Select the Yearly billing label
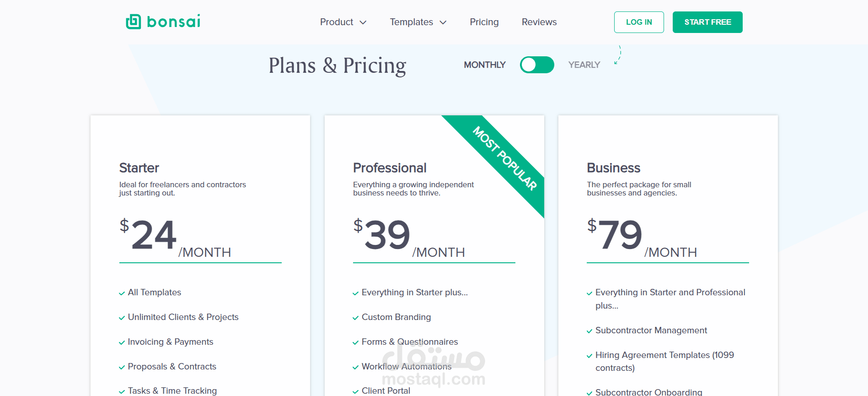Image resolution: width=868 pixels, height=396 pixels. (x=584, y=65)
